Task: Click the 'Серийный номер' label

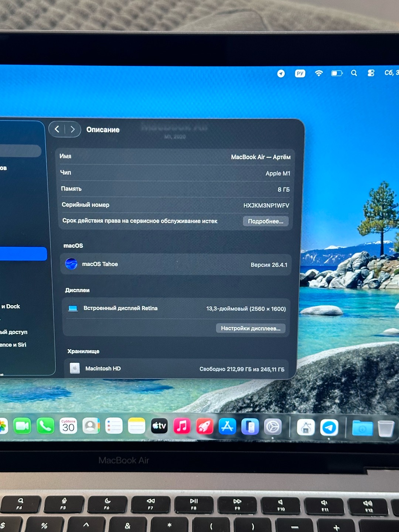Action: (86, 205)
